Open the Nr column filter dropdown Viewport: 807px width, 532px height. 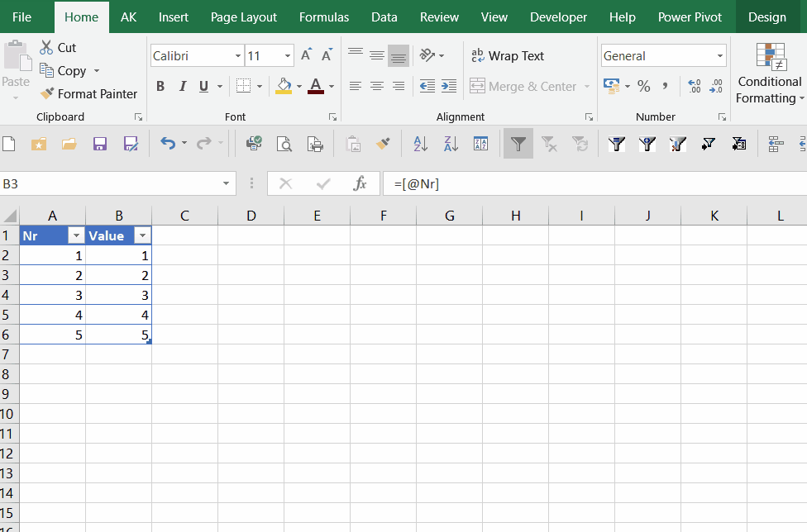tap(76, 235)
